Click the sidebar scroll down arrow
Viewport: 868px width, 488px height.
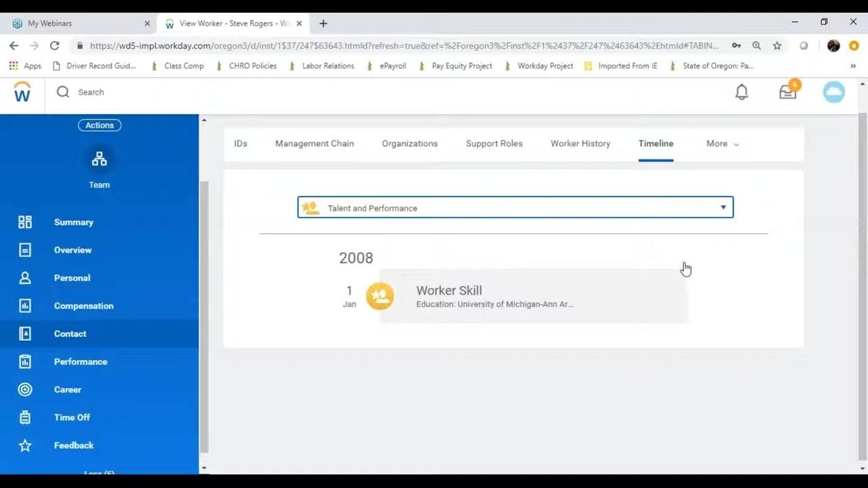204,468
